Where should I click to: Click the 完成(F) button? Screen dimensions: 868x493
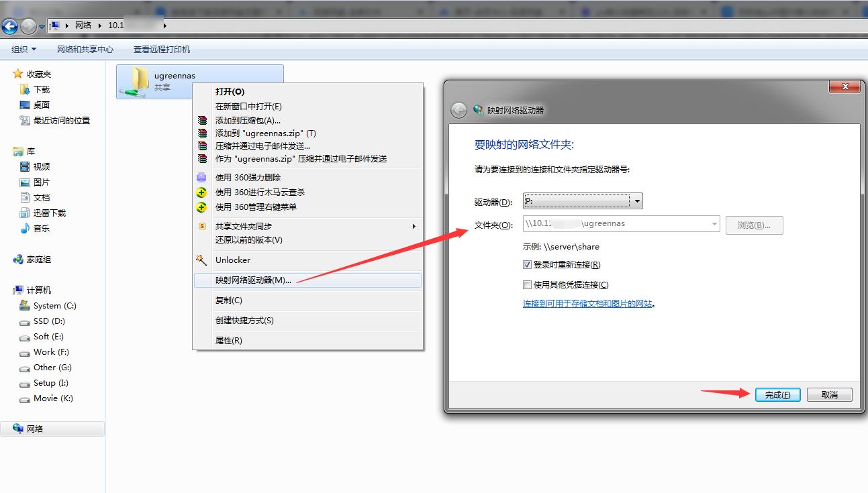point(777,394)
